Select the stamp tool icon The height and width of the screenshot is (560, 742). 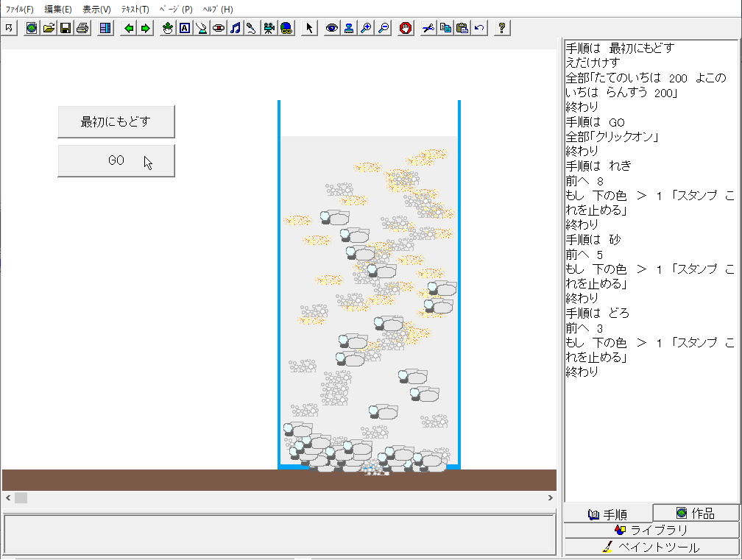click(348, 28)
